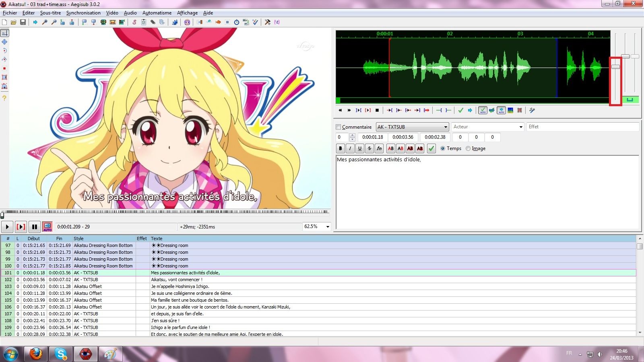This screenshot has width=644, height=362.
Task: Open Options hammer and wrench icon
Action: click(x=268, y=22)
